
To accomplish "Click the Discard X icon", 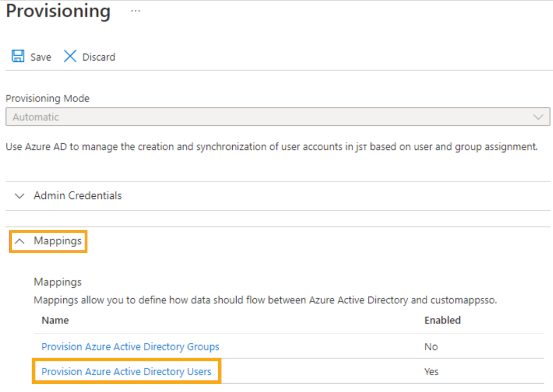I will click(x=70, y=57).
